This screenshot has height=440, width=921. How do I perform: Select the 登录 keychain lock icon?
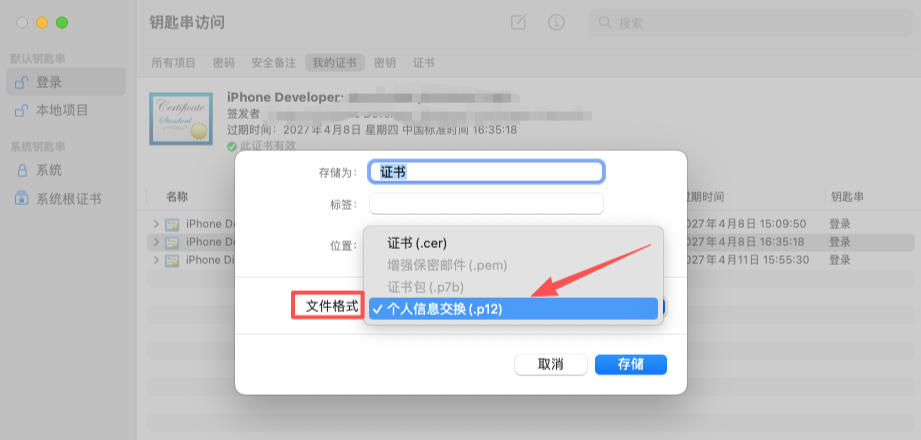[22, 82]
